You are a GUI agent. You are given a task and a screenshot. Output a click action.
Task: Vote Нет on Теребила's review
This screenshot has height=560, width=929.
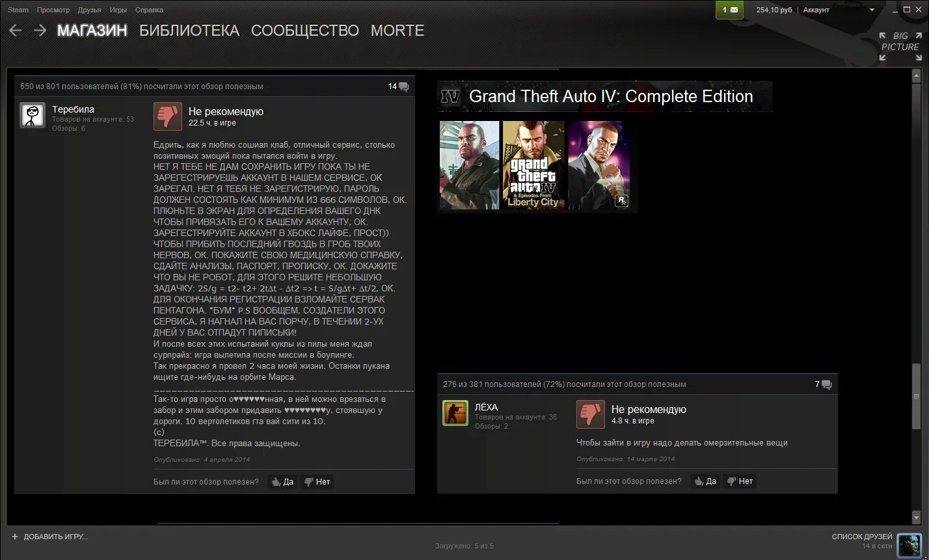coord(317,482)
